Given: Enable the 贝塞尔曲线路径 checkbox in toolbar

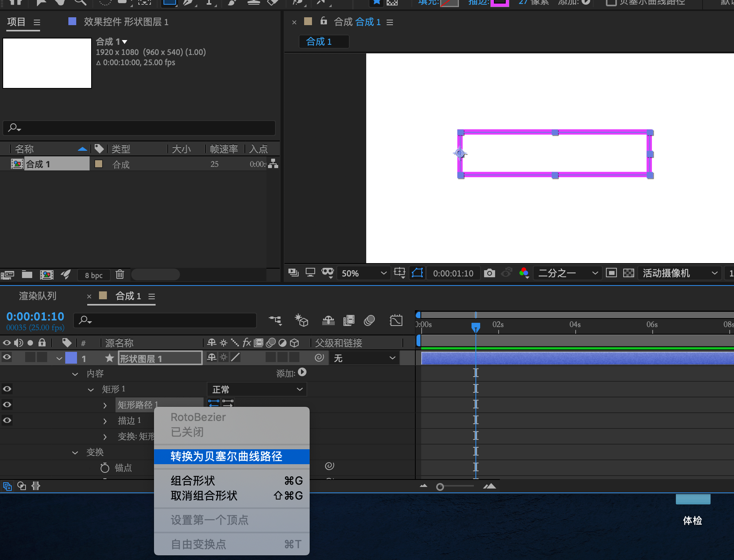Looking at the screenshot, I should pyautogui.click(x=611, y=2).
